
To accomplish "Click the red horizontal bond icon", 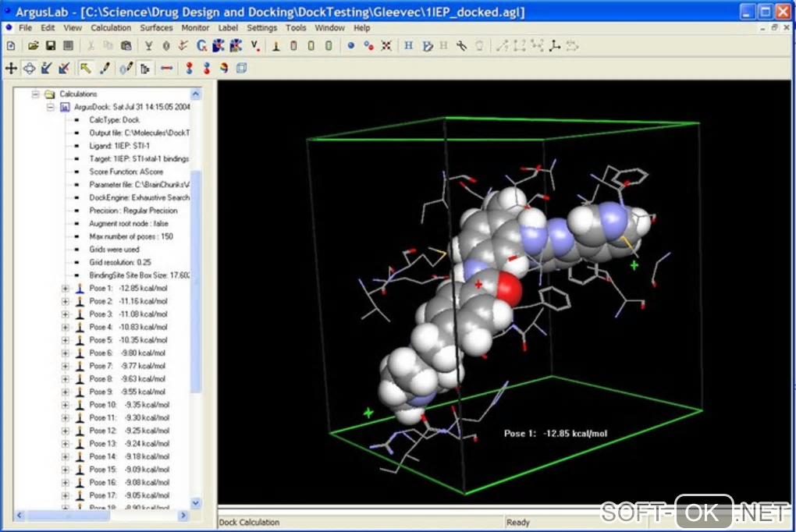I will click(166, 68).
